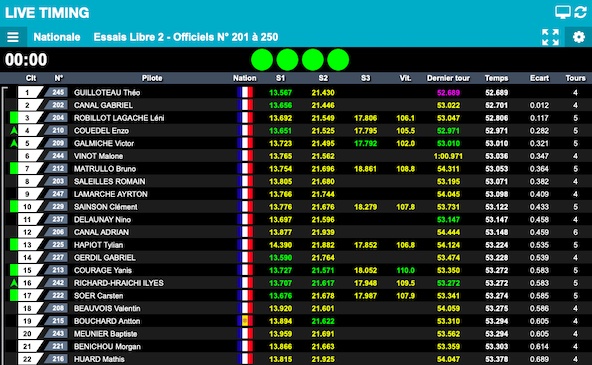Click the refresh arrows icon
592x365 pixels.
click(x=581, y=12)
